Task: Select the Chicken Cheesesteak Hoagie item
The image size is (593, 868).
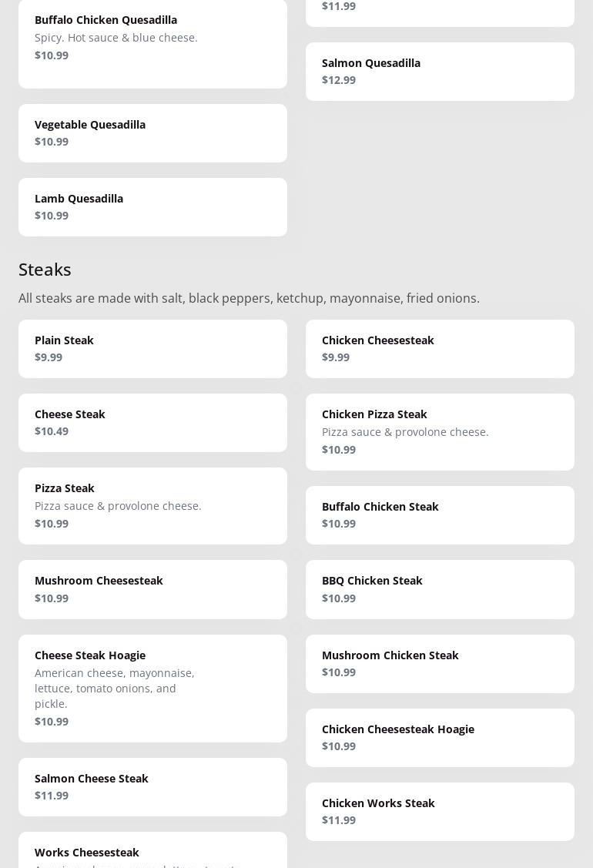Action: (440, 737)
